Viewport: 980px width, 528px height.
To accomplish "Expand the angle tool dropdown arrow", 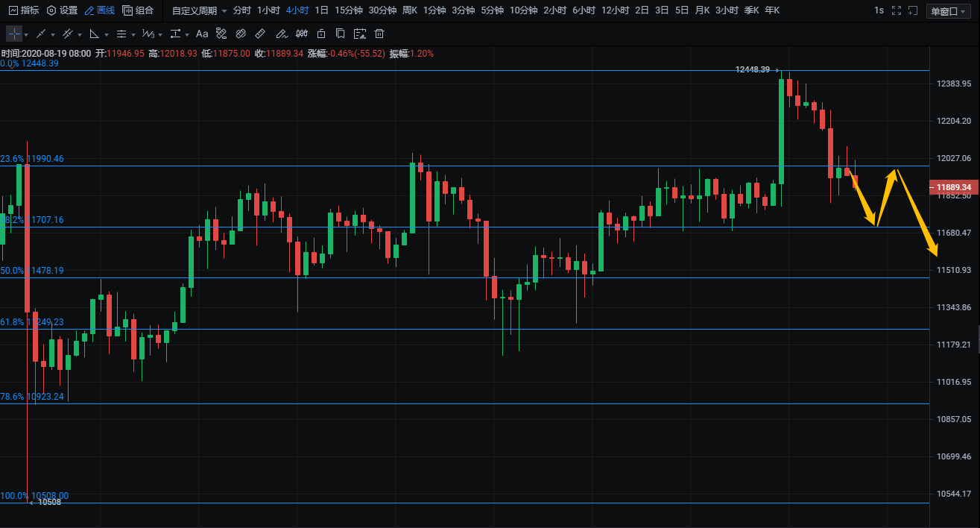I will pyautogui.click(x=107, y=35).
